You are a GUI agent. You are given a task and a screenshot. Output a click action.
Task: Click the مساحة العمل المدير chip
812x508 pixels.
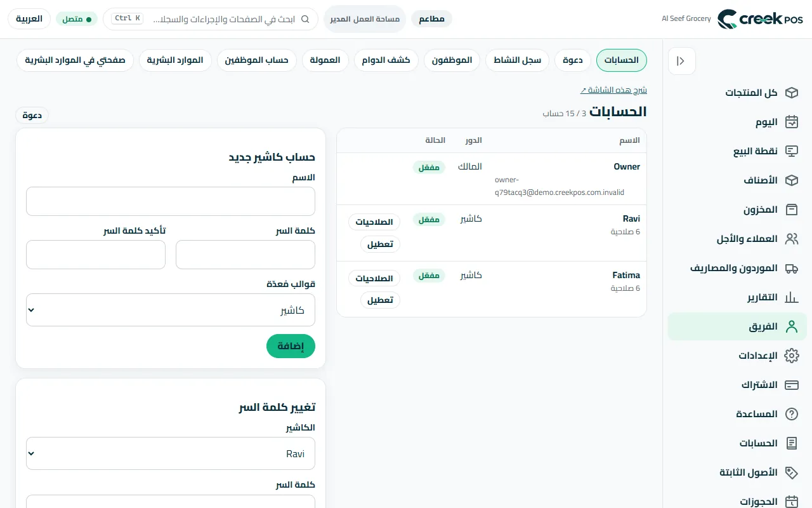[365, 19]
